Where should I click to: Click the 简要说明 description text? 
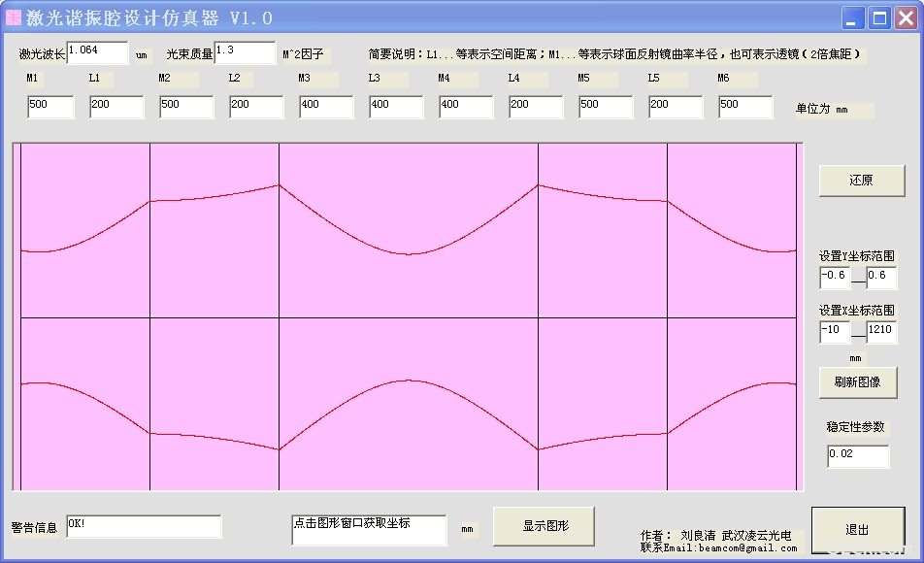click(614, 54)
